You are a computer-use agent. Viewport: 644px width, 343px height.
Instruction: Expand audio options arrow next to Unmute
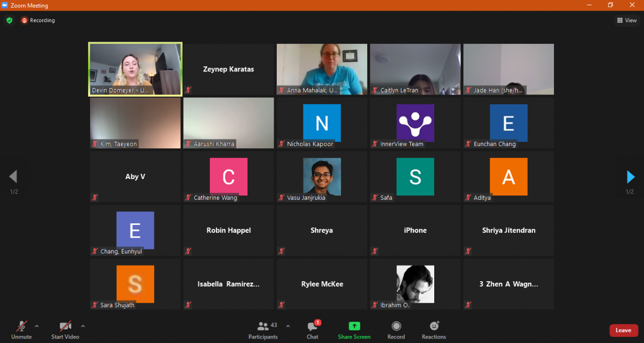[x=37, y=326]
